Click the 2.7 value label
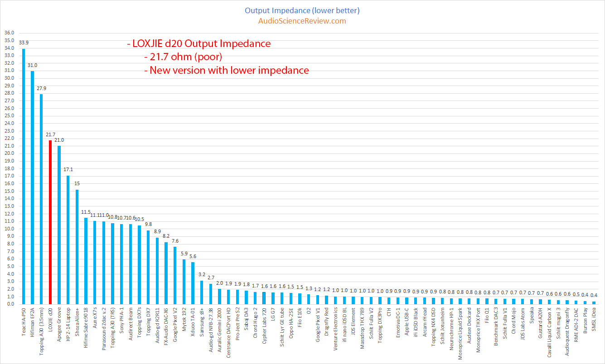 [x=211, y=278]
